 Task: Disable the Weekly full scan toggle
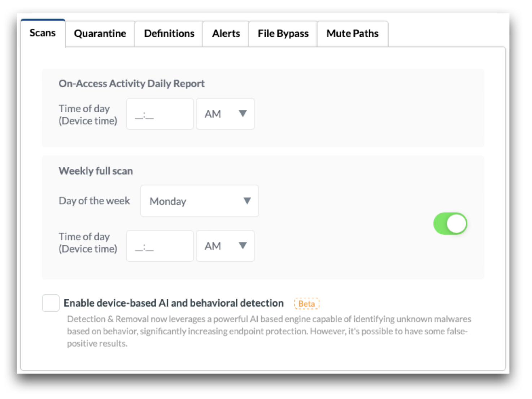click(x=450, y=224)
